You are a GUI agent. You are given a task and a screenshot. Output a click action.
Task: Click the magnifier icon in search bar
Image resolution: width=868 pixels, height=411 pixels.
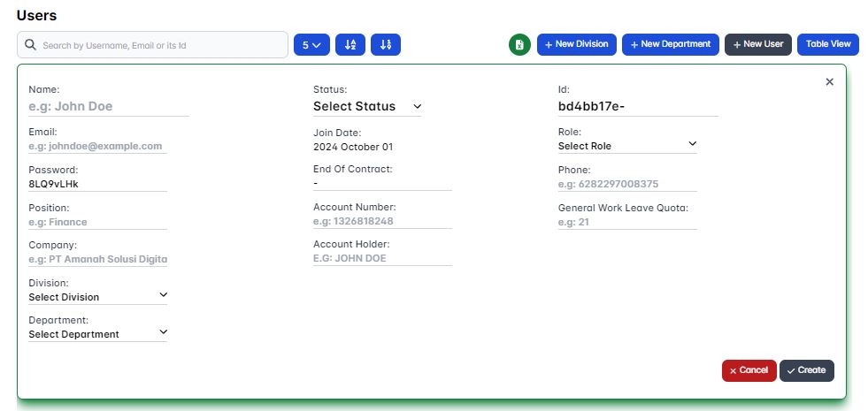[30, 44]
